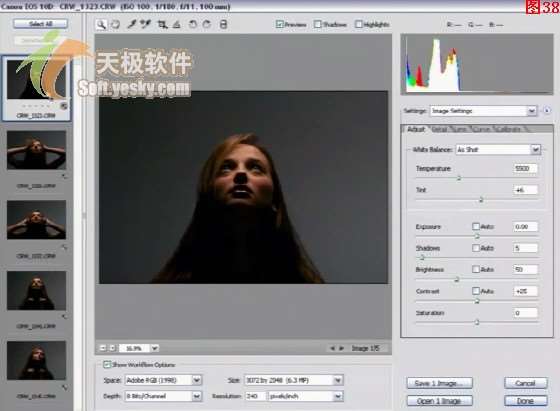Image resolution: width=560 pixels, height=411 pixels.
Task: Enable the Highlights clipping checkbox
Action: [x=358, y=24]
